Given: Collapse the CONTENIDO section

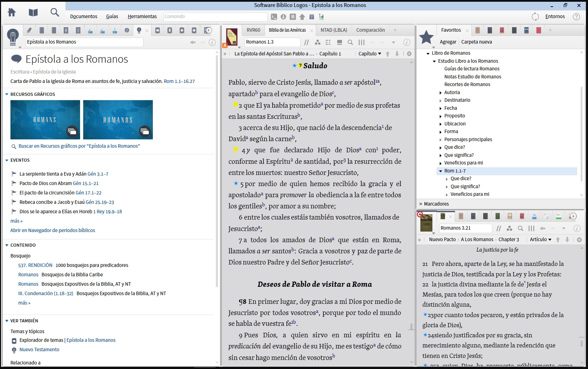Looking at the screenshot, I should tap(7, 245).
